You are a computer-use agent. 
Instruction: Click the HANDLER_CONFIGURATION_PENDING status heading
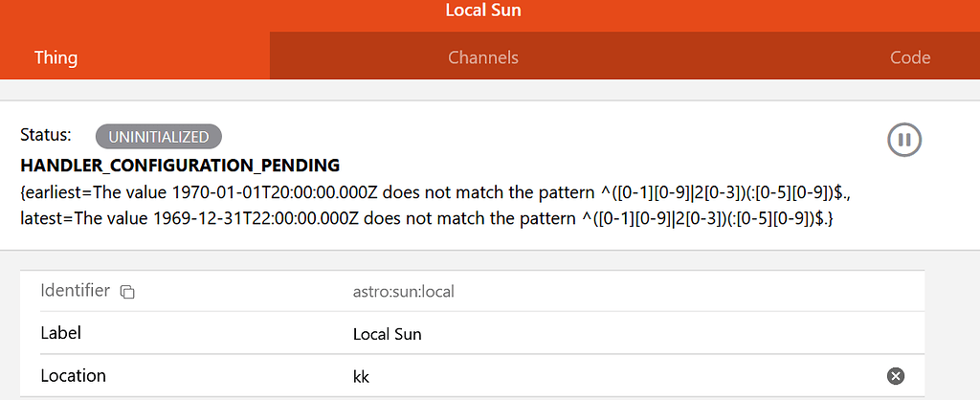pyautogui.click(x=180, y=165)
